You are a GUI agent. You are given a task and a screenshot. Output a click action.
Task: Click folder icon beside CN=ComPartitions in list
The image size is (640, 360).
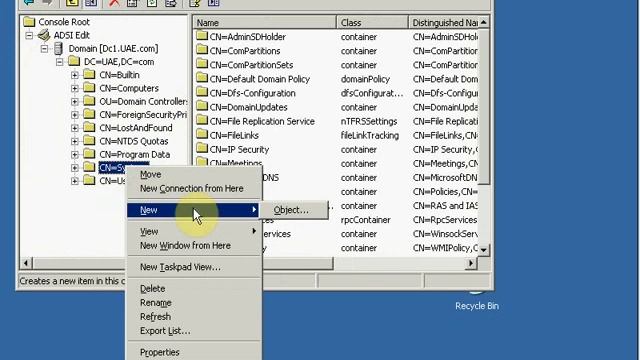(x=202, y=50)
